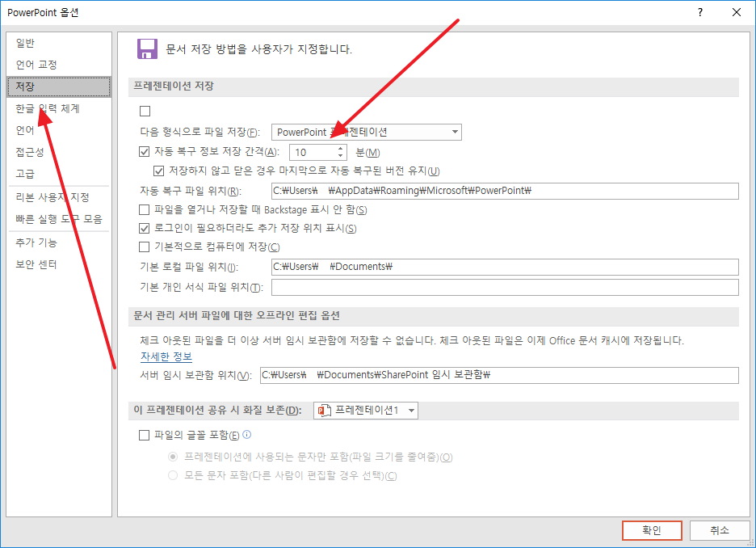756x548 pixels.
Task: Toggle the 자동 복구 정보 저장 간격 checkbox
Action: [144, 152]
